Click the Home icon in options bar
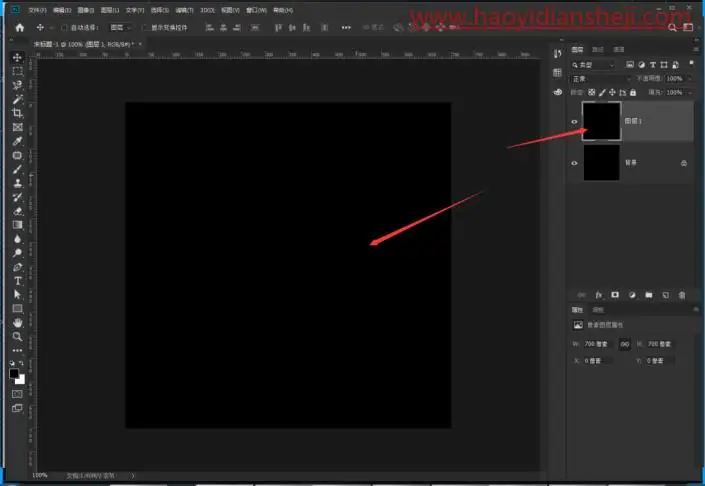This screenshot has width=705, height=486. (x=19, y=27)
